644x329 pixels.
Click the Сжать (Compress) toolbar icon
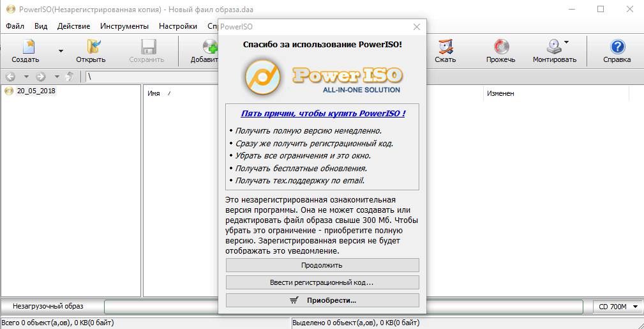[446, 47]
